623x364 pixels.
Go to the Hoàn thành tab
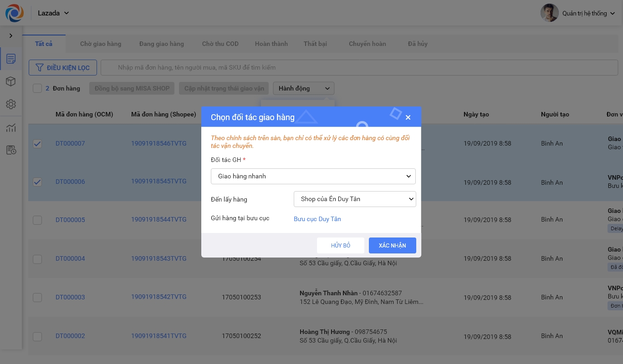coord(271,44)
